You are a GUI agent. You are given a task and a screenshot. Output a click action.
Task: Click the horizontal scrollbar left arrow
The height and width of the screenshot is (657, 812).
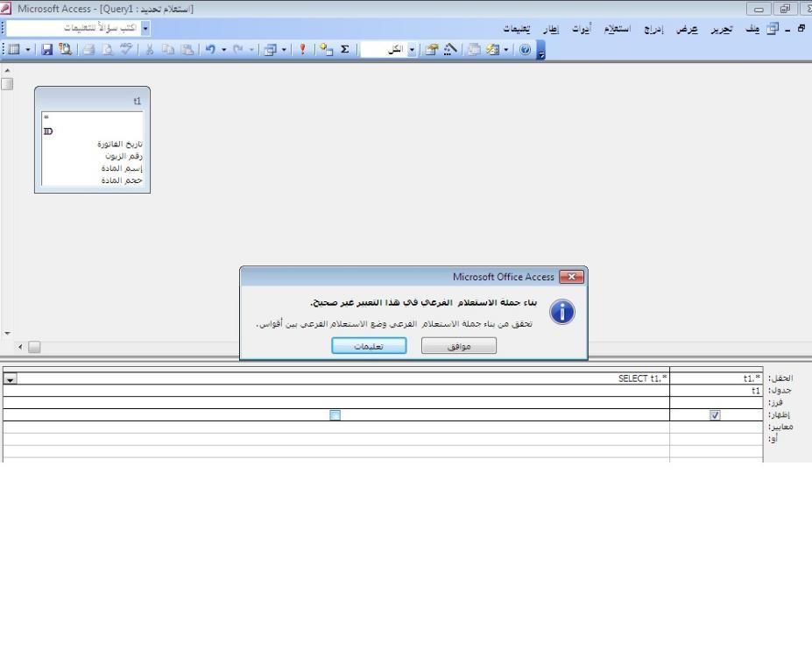click(20, 347)
